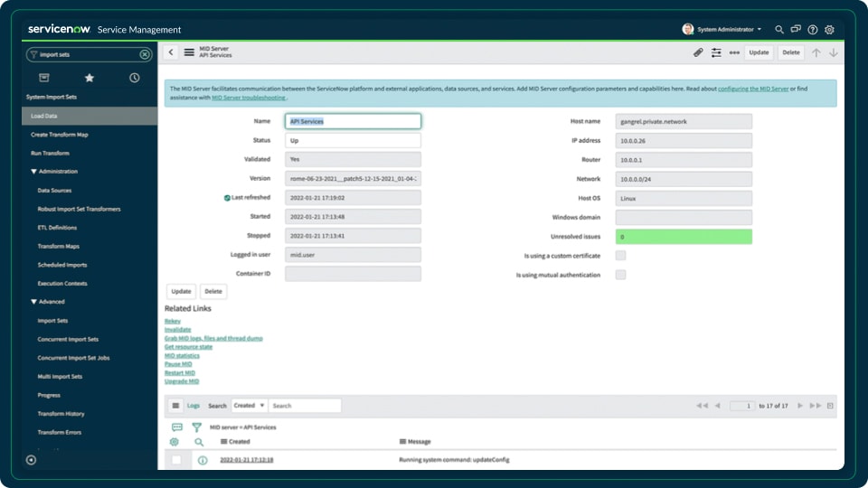The image size is (868, 488).
Task: Click the logs Search input box
Action: [305, 406]
